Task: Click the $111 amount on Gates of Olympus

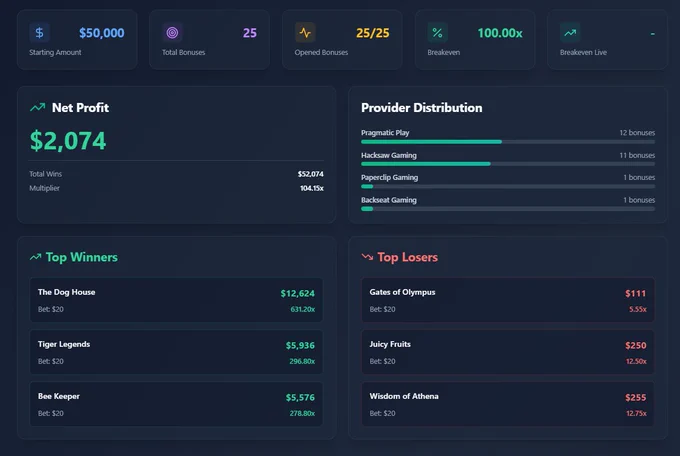Action: [636, 293]
